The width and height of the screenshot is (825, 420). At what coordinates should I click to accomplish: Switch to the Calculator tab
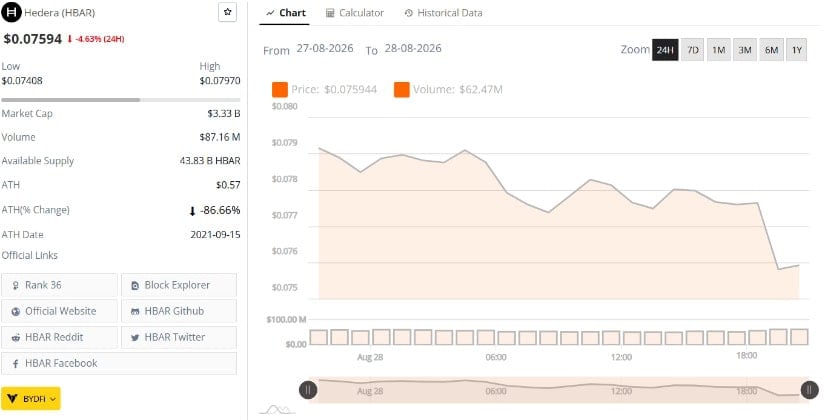click(x=355, y=13)
